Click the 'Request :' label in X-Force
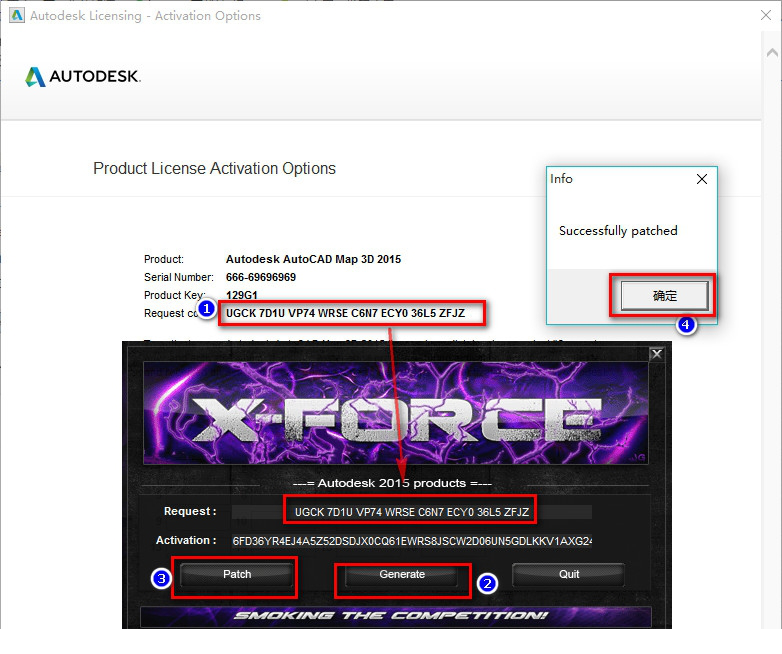The width and height of the screenshot is (782, 654). coord(190,511)
